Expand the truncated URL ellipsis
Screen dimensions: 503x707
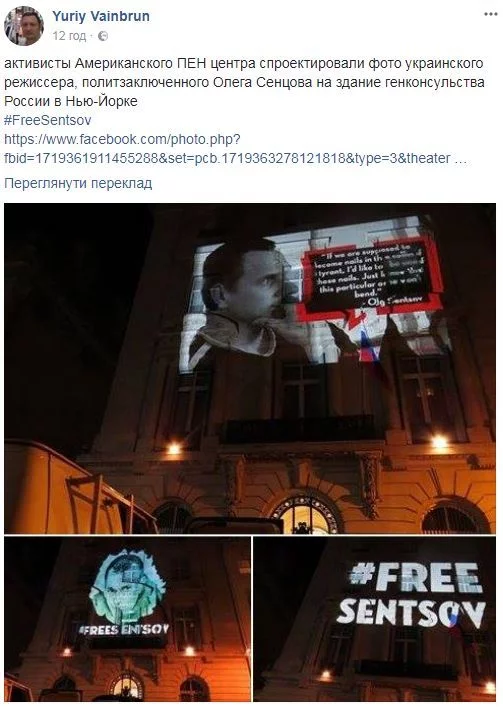[x=462, y=159]
